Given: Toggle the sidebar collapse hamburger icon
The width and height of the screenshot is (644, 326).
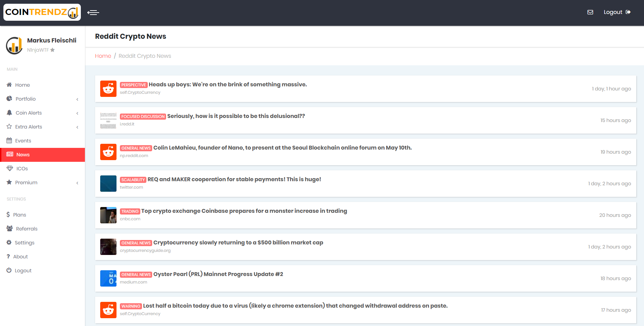Looking at the screenshot, I should [x=93, y=13].
